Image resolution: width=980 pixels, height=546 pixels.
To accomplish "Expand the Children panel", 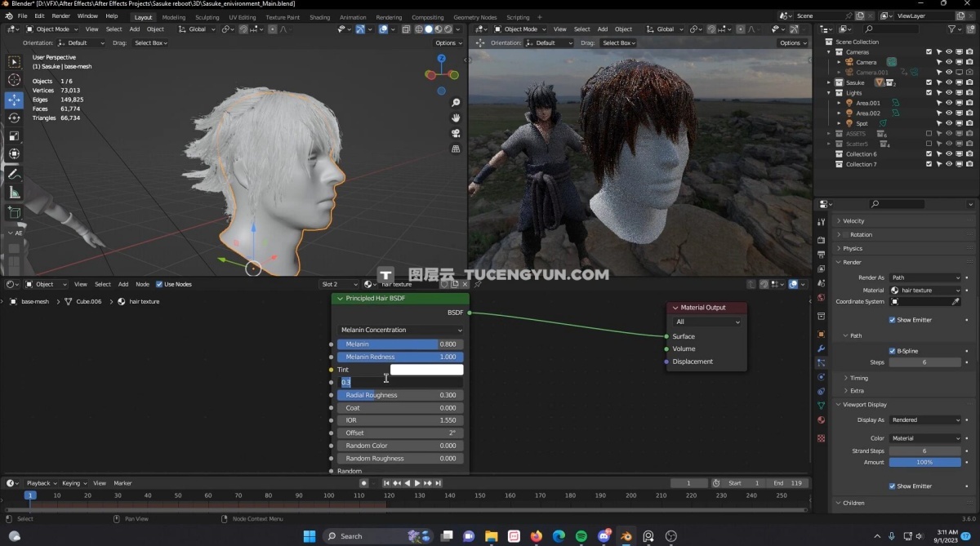I will (853, 503).
